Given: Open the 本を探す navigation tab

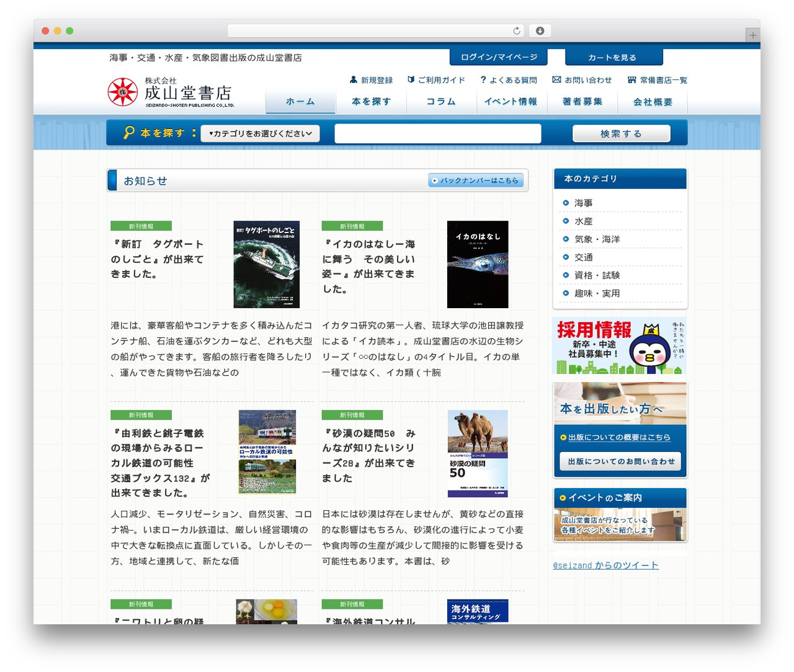Looking at the screenshot, I should (371, 102).
